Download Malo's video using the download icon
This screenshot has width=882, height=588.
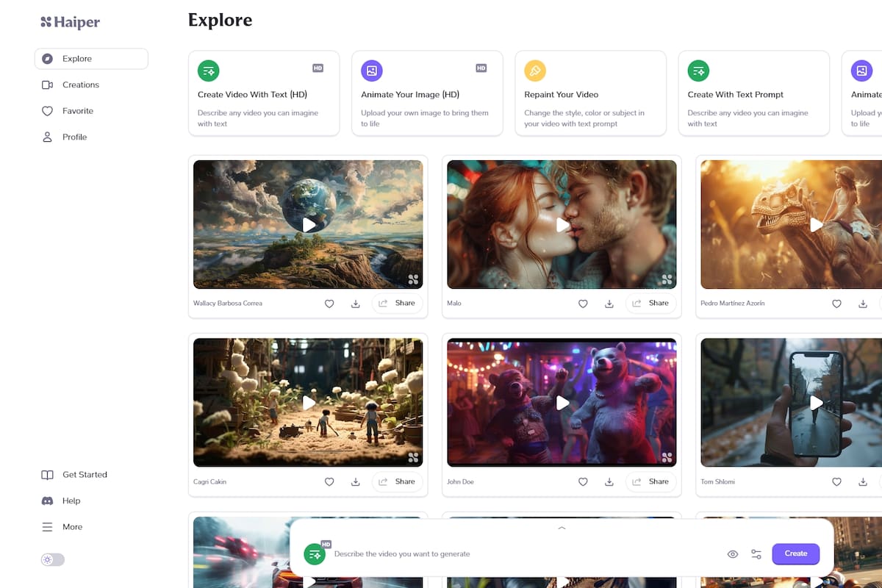[x=609, y=303]
